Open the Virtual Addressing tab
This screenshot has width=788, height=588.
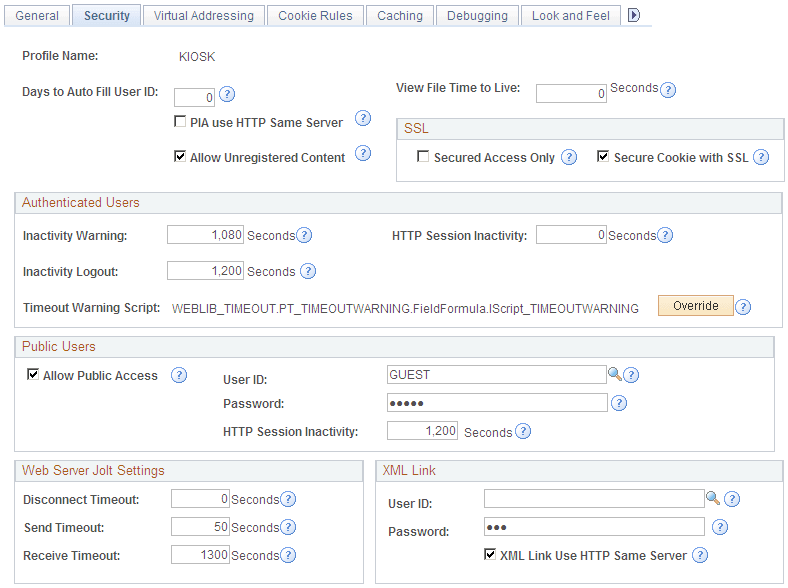point(204,16)
